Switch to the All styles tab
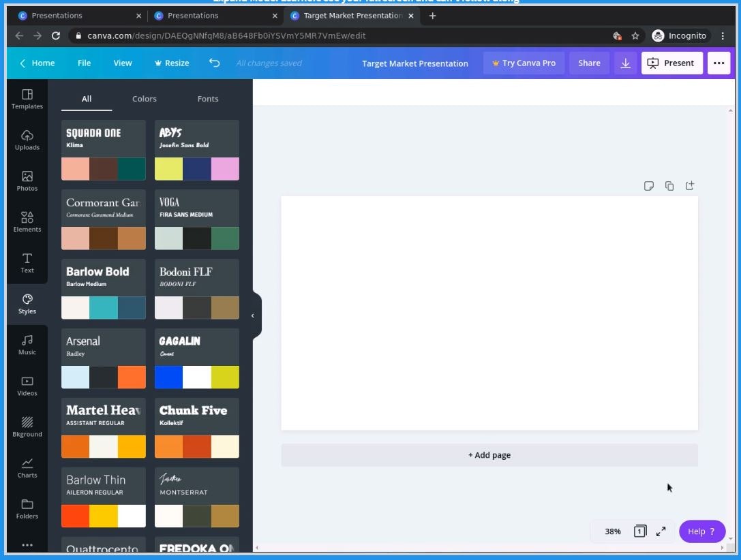Viewport: 741px width, 560px height. 87,99
